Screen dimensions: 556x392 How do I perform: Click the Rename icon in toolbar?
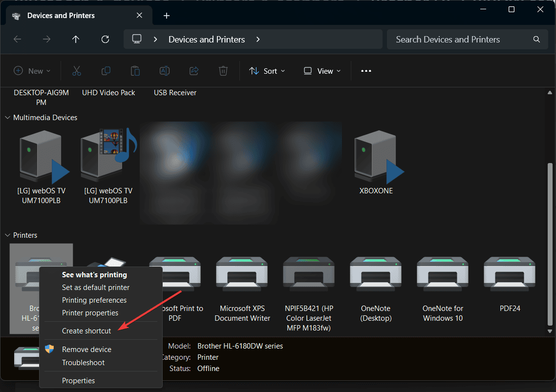click(165, 71)
